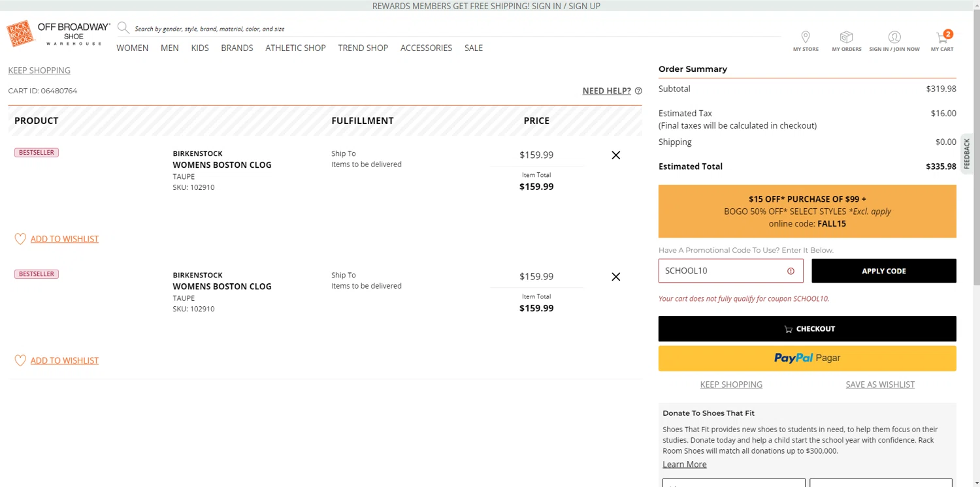
Task: Open the KIDS menu
Action: (200, 48)
